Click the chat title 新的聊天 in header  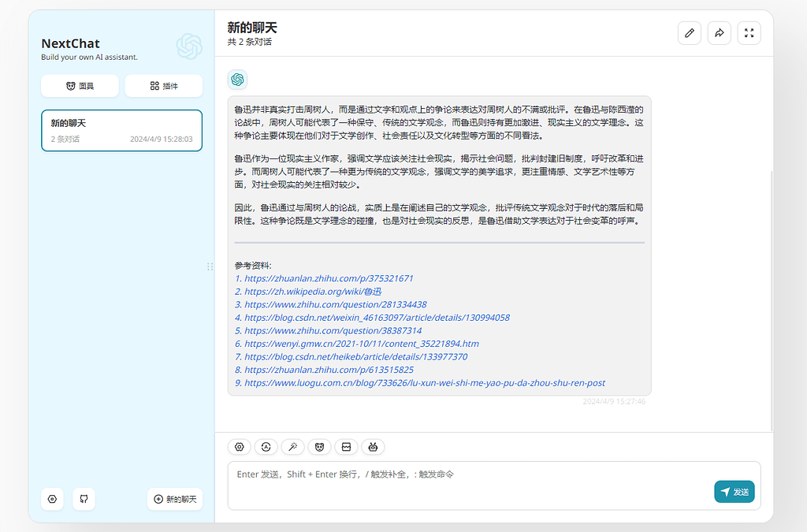(252, 28)
